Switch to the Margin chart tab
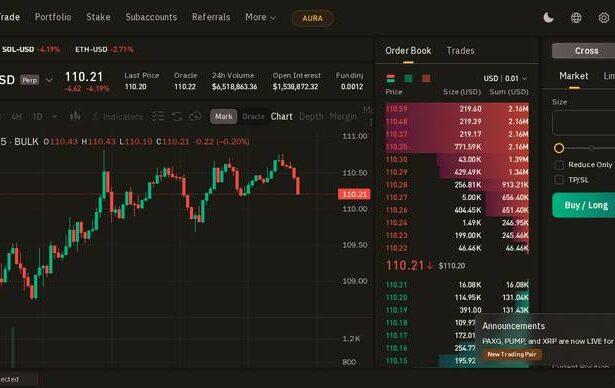The height and width of the screenshot is (388, 615). pyautogui.click(x=343, y=117)
